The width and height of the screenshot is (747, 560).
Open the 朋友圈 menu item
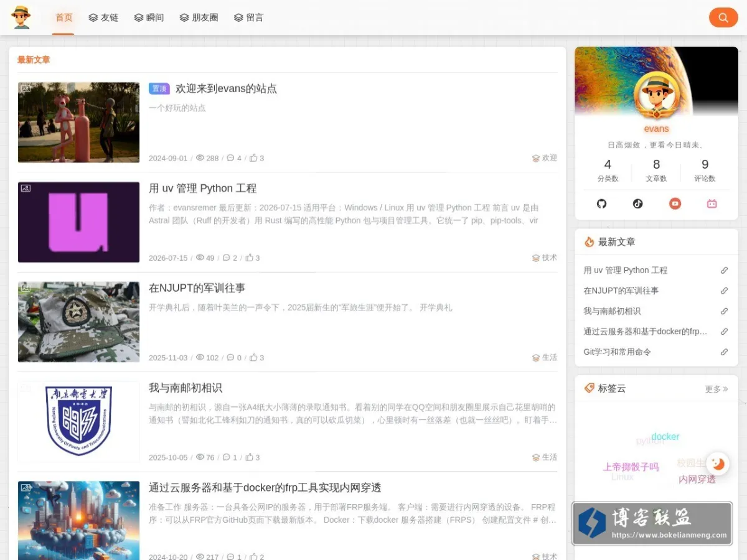199,17
